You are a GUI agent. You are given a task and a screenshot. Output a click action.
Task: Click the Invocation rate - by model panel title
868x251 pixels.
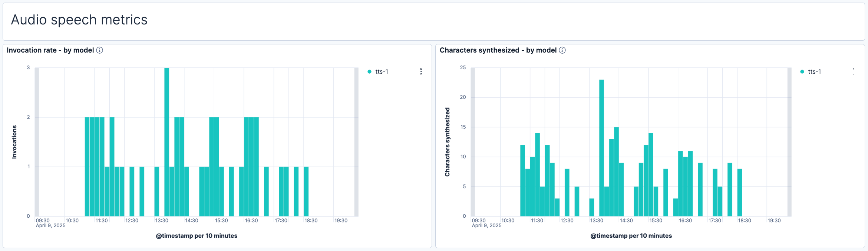[50, 50]
